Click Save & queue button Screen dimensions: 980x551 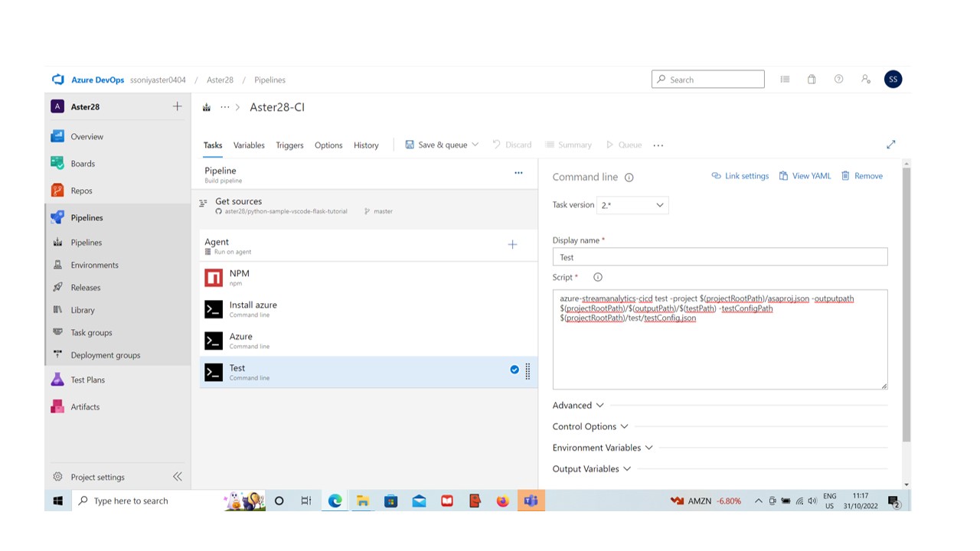coord(436,145)
